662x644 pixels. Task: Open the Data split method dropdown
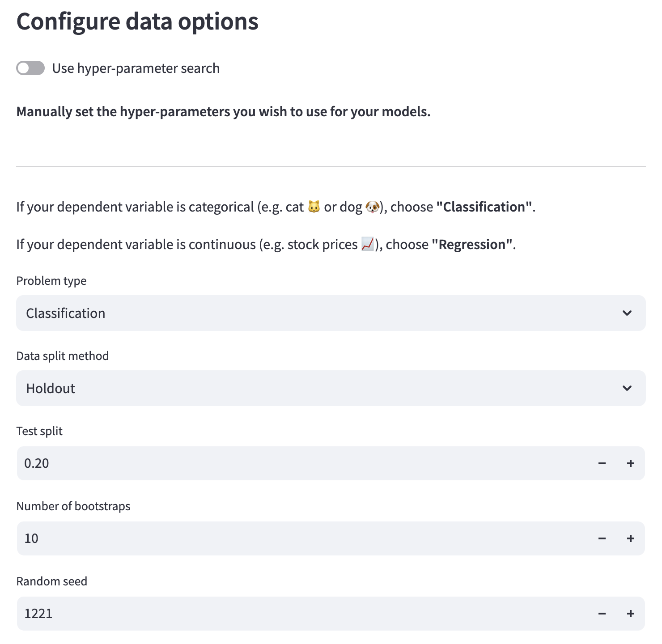[313, 388]
